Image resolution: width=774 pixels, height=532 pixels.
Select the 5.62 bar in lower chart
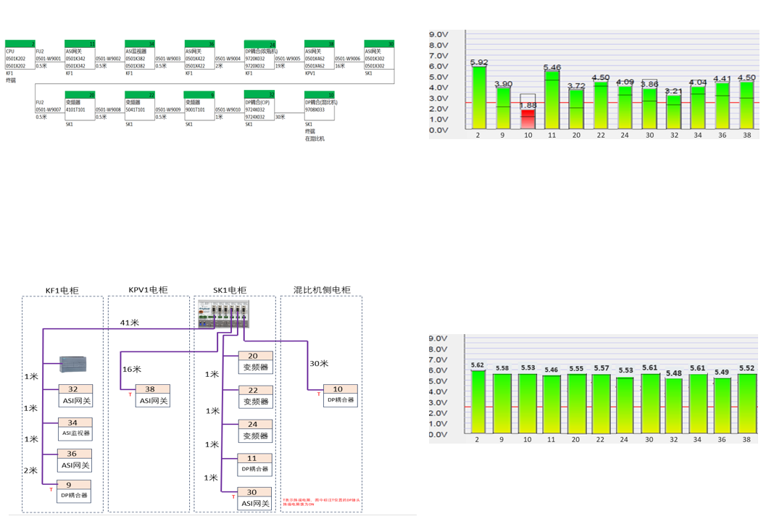(479, 402)
